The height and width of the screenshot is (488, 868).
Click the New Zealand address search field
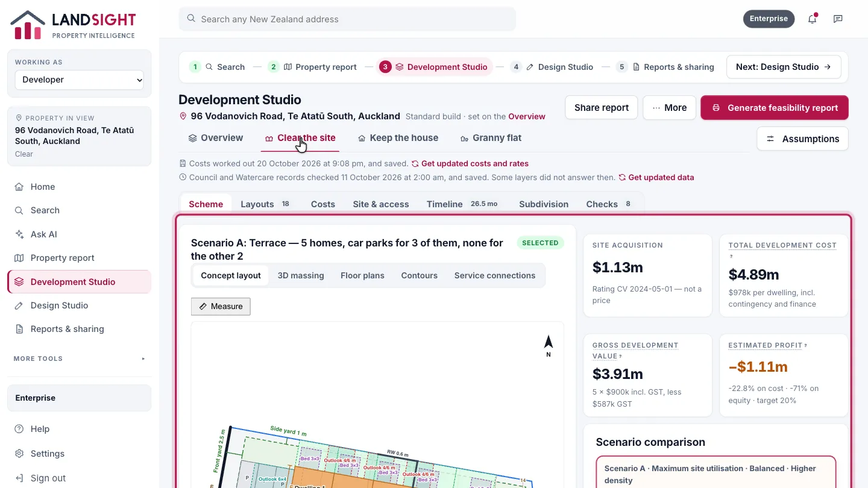[347, 19]
